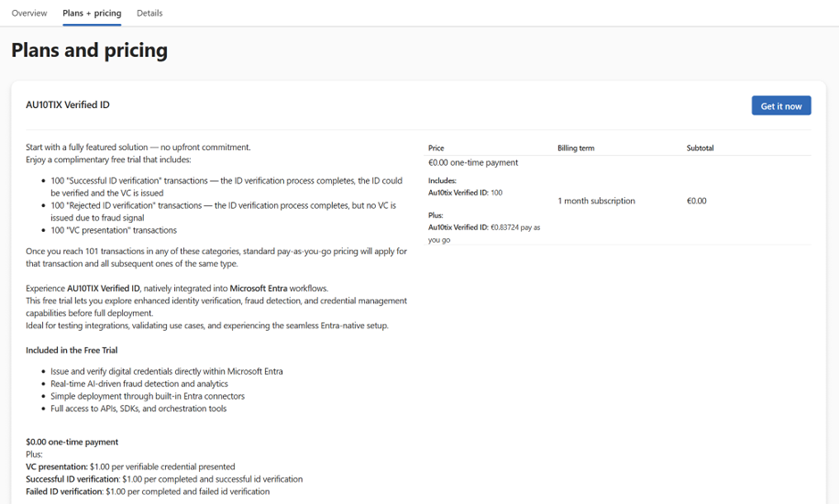Viewport: 839px width, 504px height.
Task: Click the AU10TIX Verified ID plan title
Action: tap(68, 105)
